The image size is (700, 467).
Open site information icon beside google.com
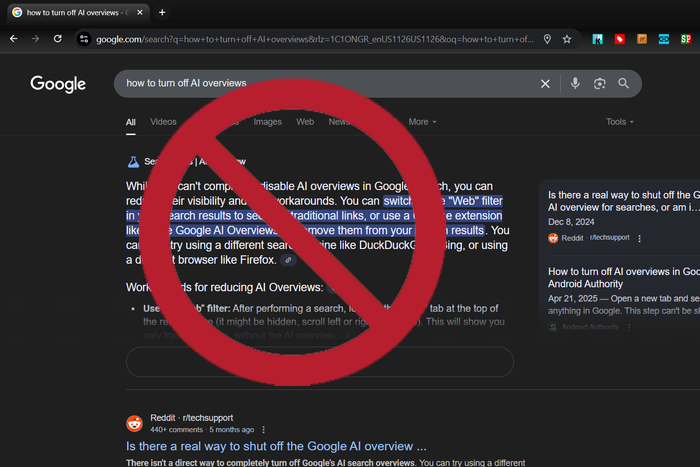coord(85,39)
